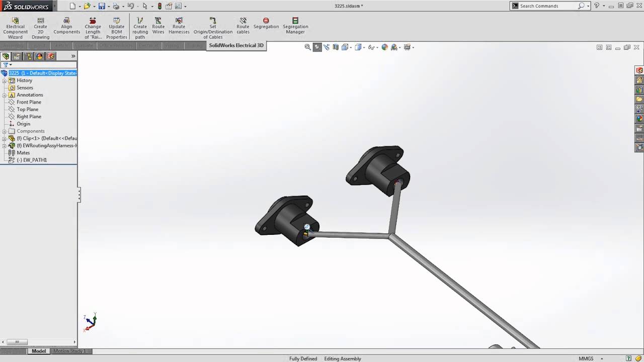Viewport: 644px width, 362px height.
Task: Expand the EWRoutingAssyHarness node
Action: (4, 146)
